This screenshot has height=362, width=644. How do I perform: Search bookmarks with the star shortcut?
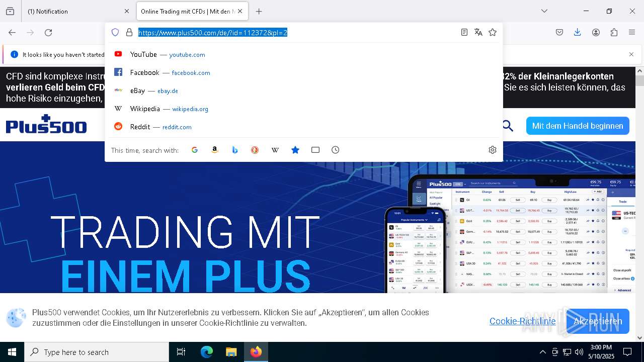(x=295, y=150)
